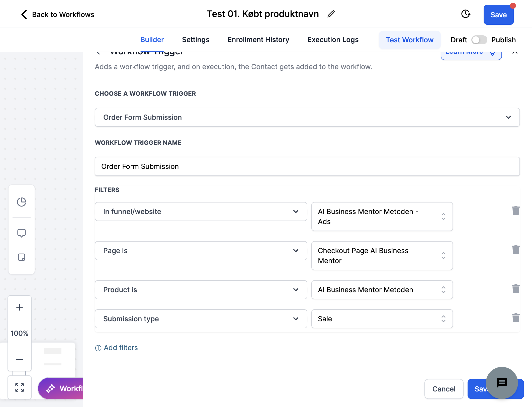532x407 pixels.
Task: Open the stats pie chart icon
Action: point(22,202)
